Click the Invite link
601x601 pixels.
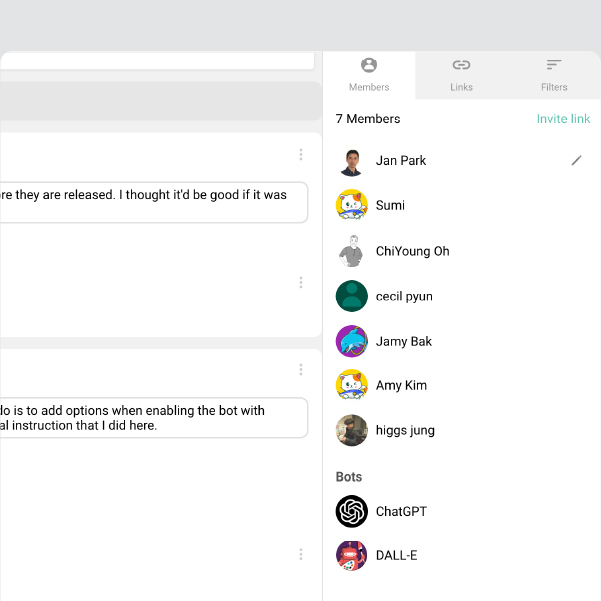pyautogui.click(x=563, y=119)
